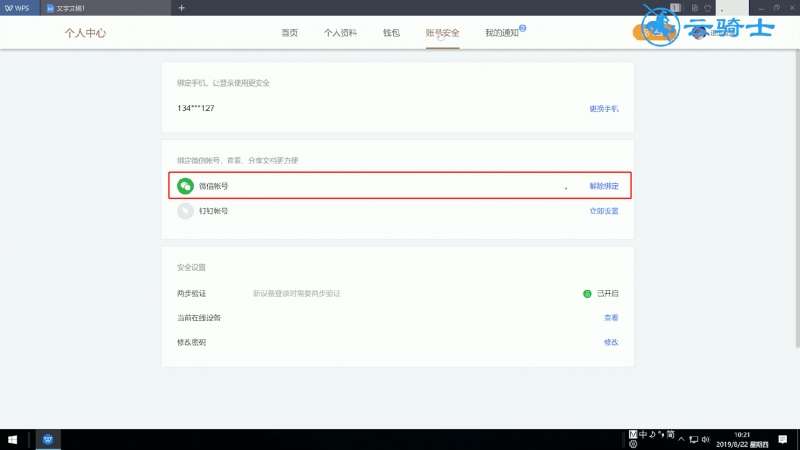
Task: Click the skin shirt icon in title bar
Action: point(708,8)
